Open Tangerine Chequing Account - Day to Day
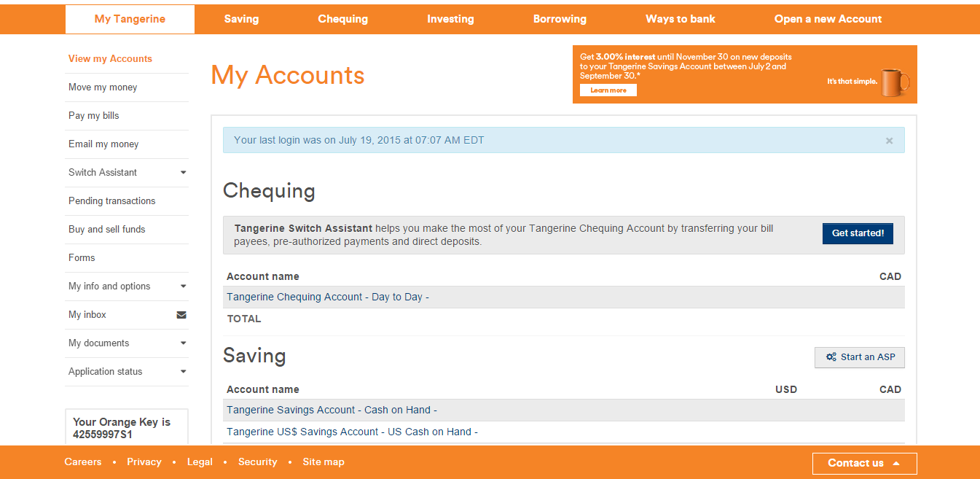 [328, 297]
